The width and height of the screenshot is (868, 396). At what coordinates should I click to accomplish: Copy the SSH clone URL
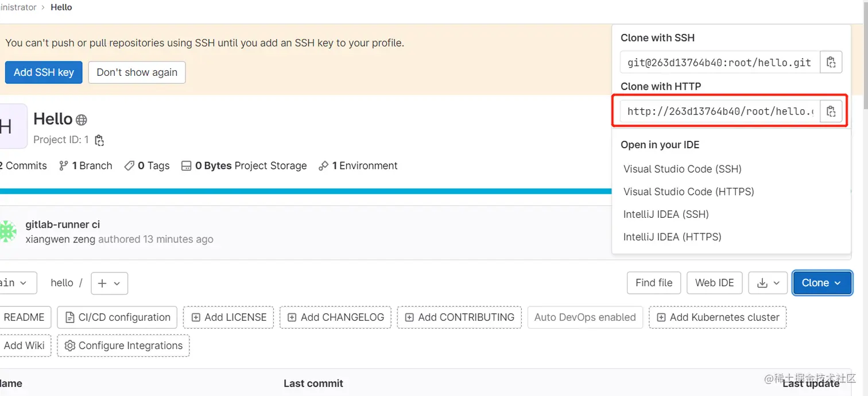[831, 63]
